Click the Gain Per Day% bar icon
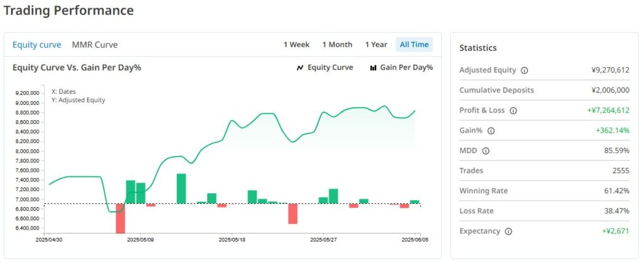Image resolution: width=644 pixels, height=268 pixels. coord(374,68)
